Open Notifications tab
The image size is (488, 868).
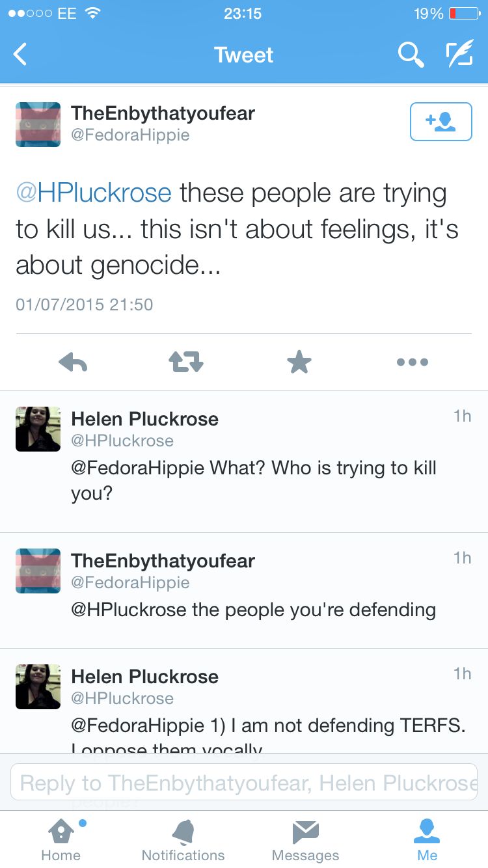coord(183,839)
